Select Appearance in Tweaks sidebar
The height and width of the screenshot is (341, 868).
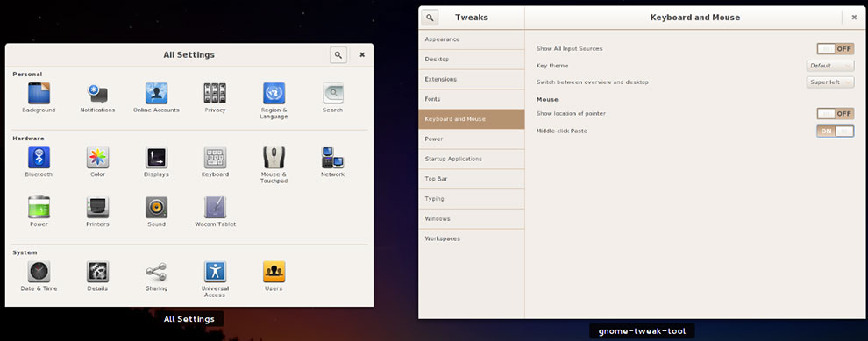pos(471,39)
